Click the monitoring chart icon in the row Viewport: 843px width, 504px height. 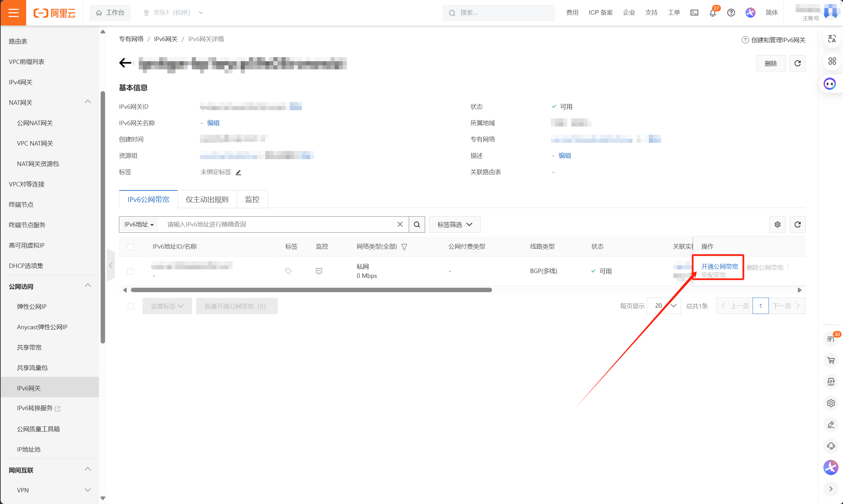(x=319, y=271)
